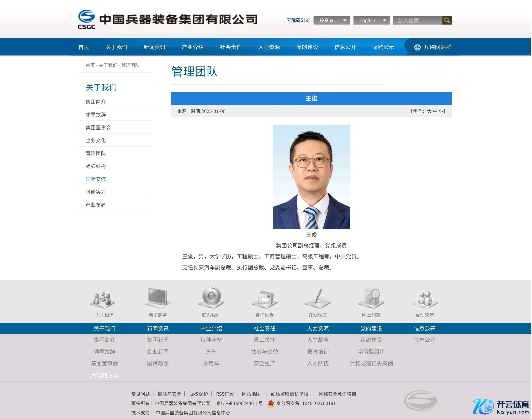The width and height of the screenshot is (532, 419).
Task: Open the 人才招聘 recruitment icon
Action: (103, 300)
